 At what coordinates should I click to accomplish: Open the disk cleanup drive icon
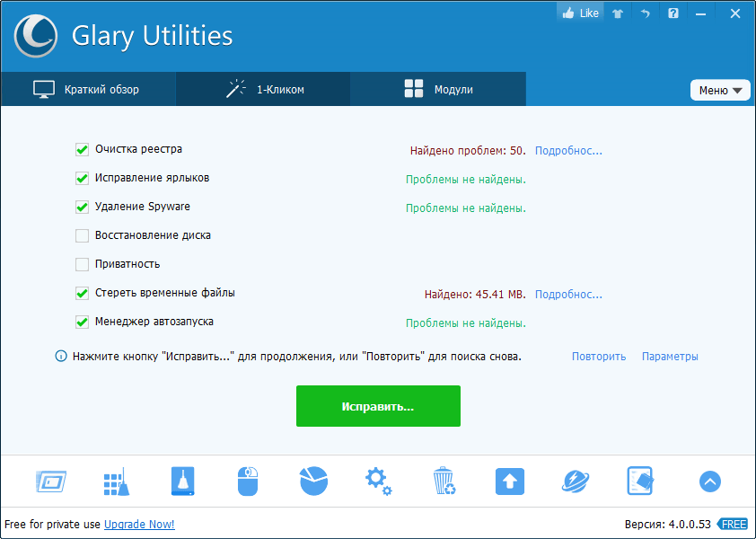[183, 482]
